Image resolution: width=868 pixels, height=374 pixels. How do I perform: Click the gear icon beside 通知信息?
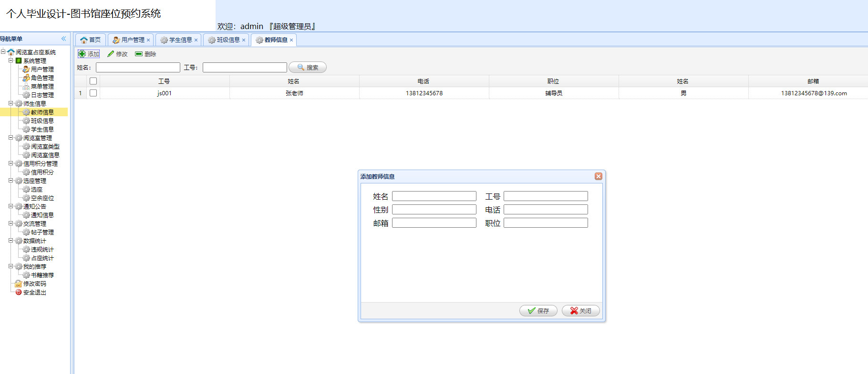[26, 215]
